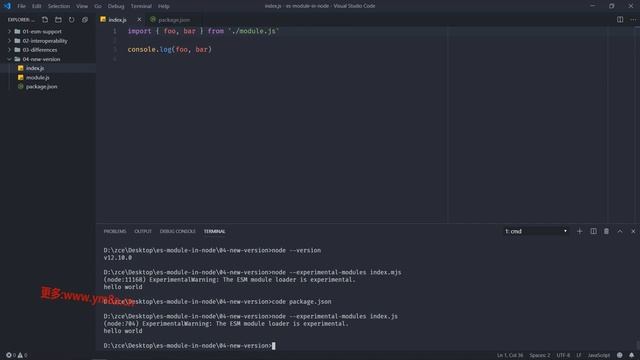The height and width of the screenshot is (360, 640).
Task: Kill terminal using trash icon
Action: point(606,231)
